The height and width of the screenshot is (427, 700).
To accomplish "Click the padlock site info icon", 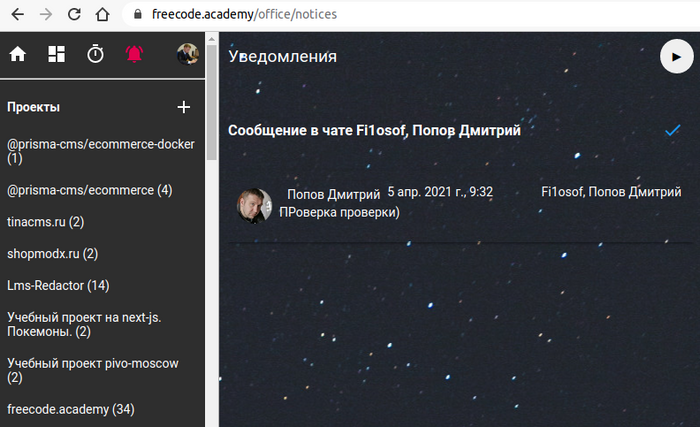I will [x=138, y=14].
